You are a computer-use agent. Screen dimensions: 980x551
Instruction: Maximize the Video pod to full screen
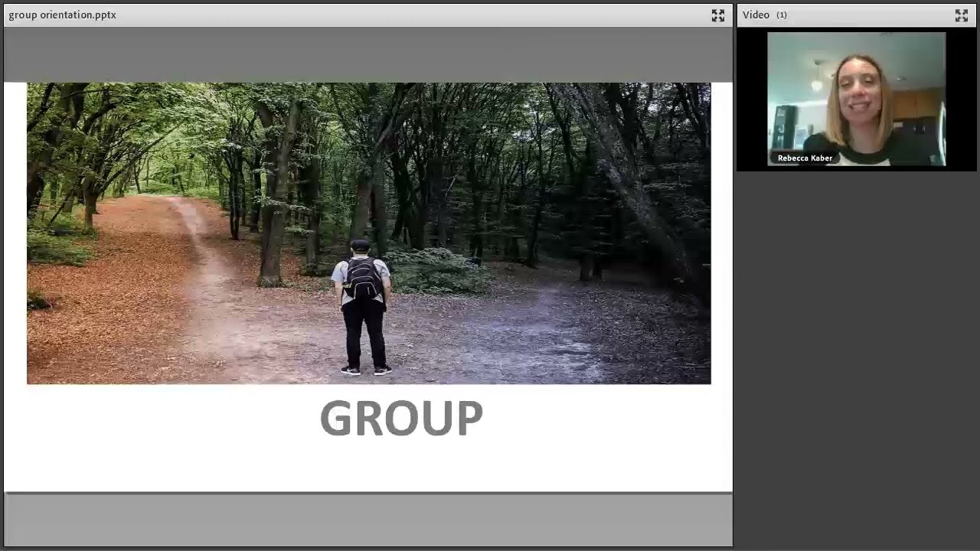point(962,15)
